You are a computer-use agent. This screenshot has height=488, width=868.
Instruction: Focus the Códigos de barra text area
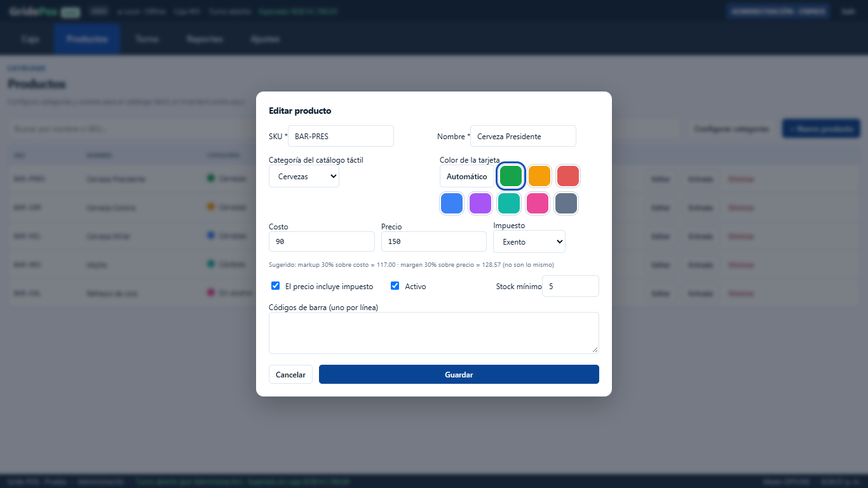click(434, 333)
